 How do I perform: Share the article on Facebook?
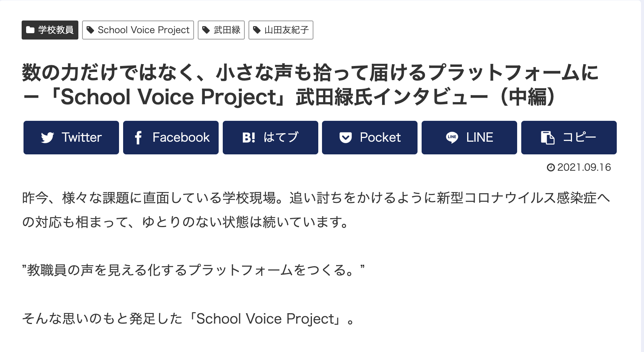point(171,137)
